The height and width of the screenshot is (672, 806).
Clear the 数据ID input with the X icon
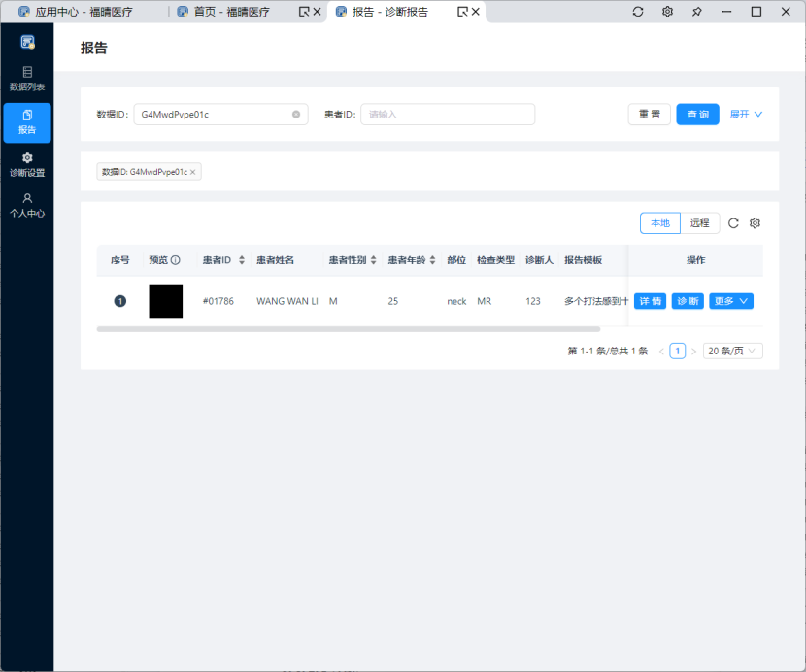[296, 115]
